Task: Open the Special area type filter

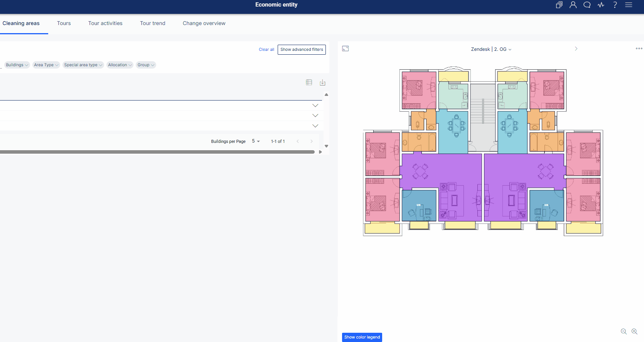Action: click(x=83, y=65)
